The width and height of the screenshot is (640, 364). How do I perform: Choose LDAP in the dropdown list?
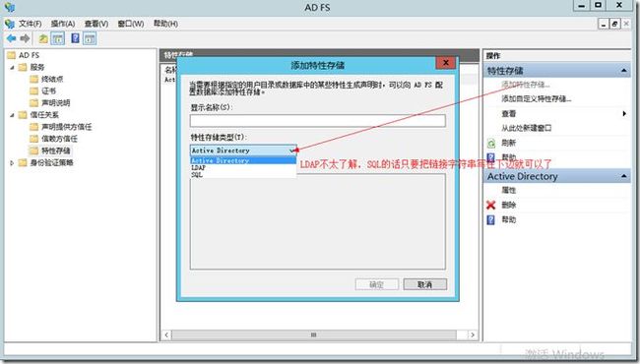(x=243, y=167)
